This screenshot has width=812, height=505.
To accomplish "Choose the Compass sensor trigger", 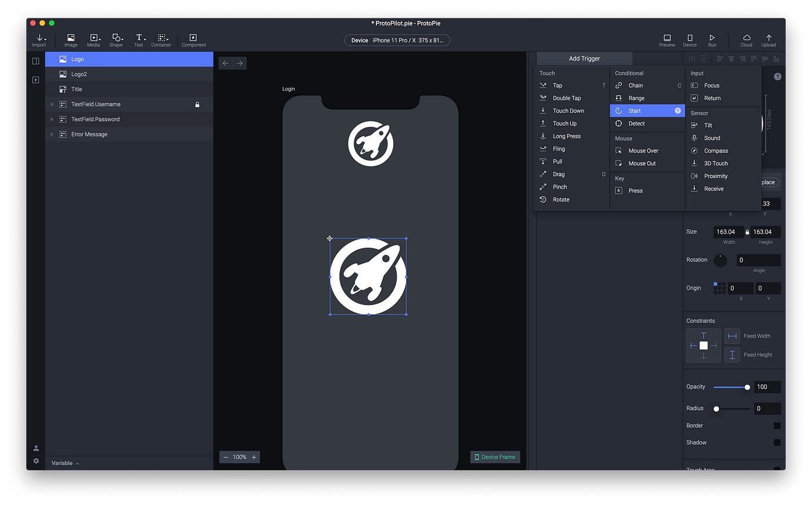I will [x=723, y=151].
